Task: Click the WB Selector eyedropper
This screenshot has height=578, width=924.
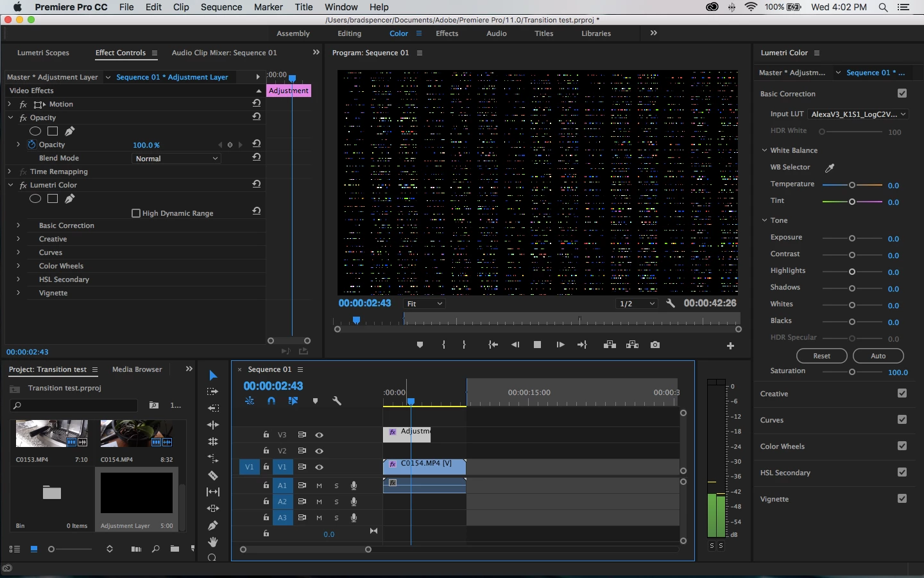Action: click(830, 168)
